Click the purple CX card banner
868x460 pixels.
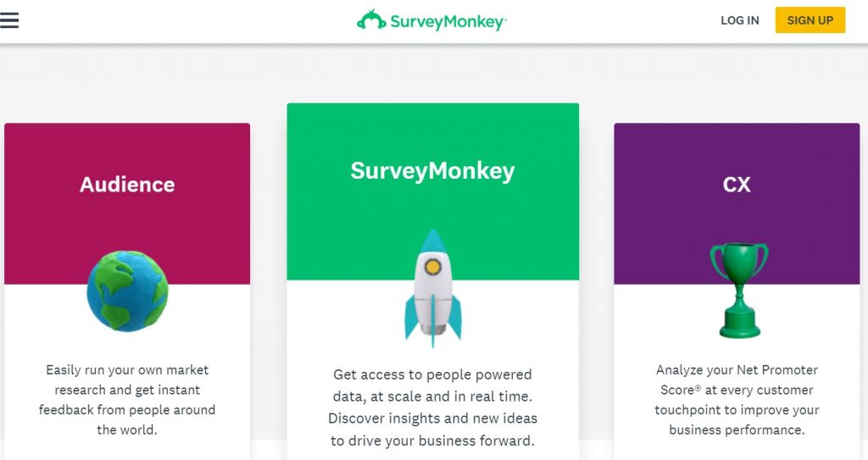coord(737,203)
